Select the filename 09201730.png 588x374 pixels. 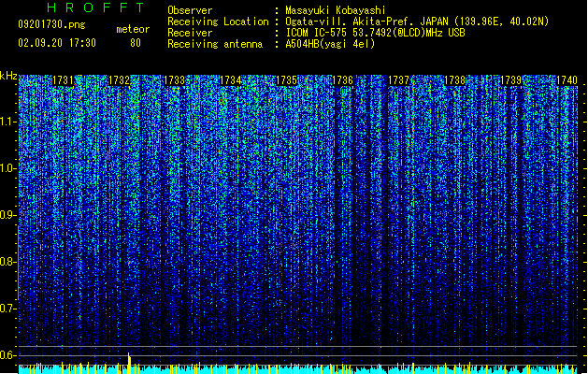(x=51, y=25)
